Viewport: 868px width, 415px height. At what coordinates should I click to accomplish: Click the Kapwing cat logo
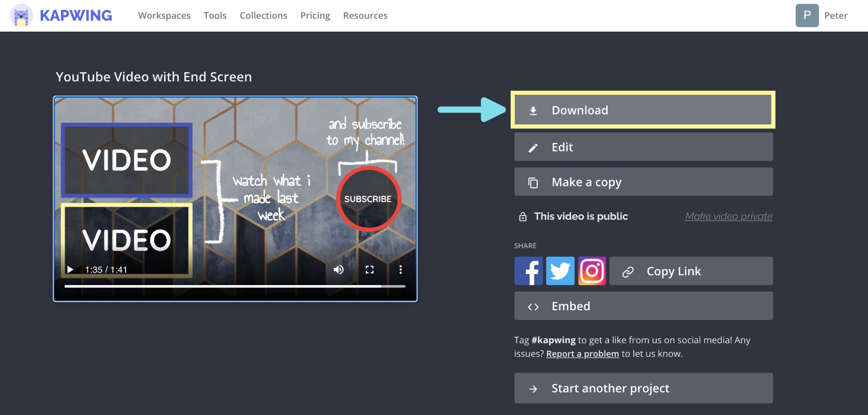pos(21,16)
